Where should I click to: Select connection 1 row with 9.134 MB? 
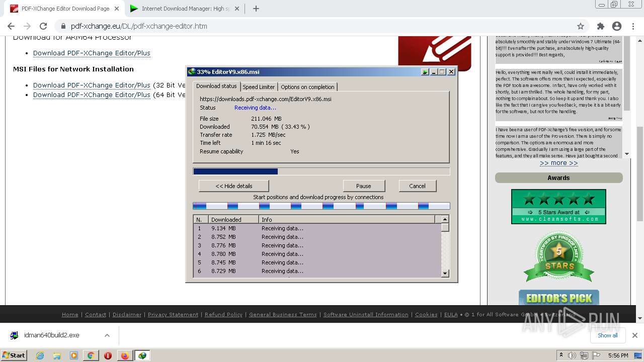(317, 228)
